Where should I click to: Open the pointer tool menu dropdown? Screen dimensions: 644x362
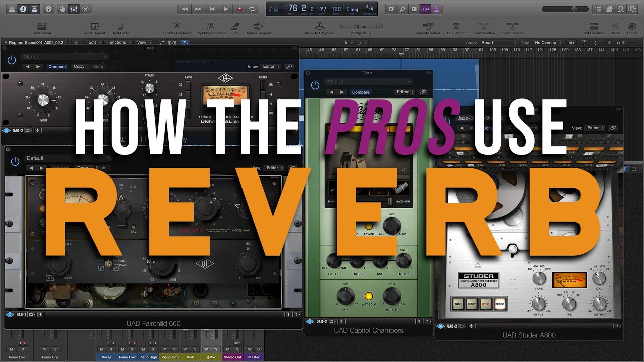coord(348,43)
